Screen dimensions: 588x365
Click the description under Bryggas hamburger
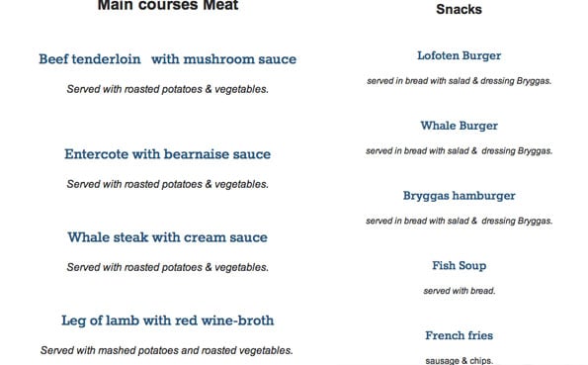(x=459, y=222)
